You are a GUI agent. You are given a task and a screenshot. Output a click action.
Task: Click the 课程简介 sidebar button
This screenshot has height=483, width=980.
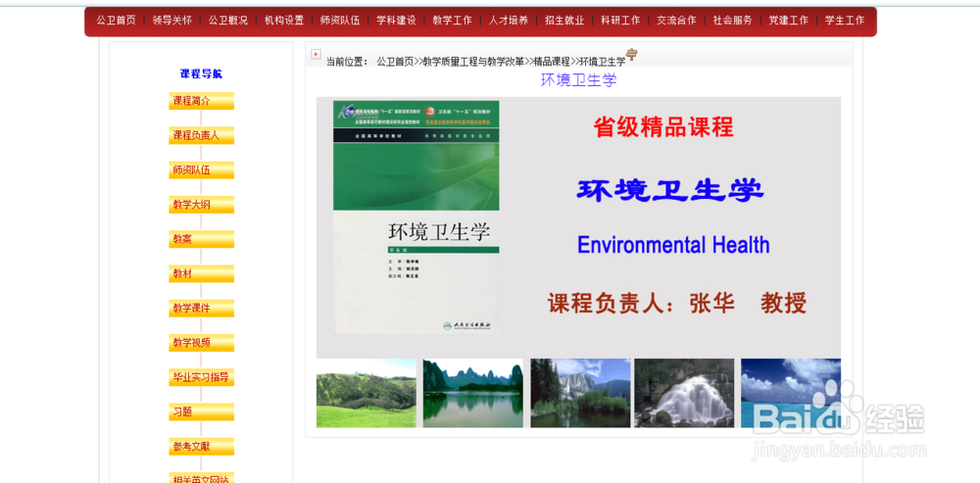[x=201, y=101]
